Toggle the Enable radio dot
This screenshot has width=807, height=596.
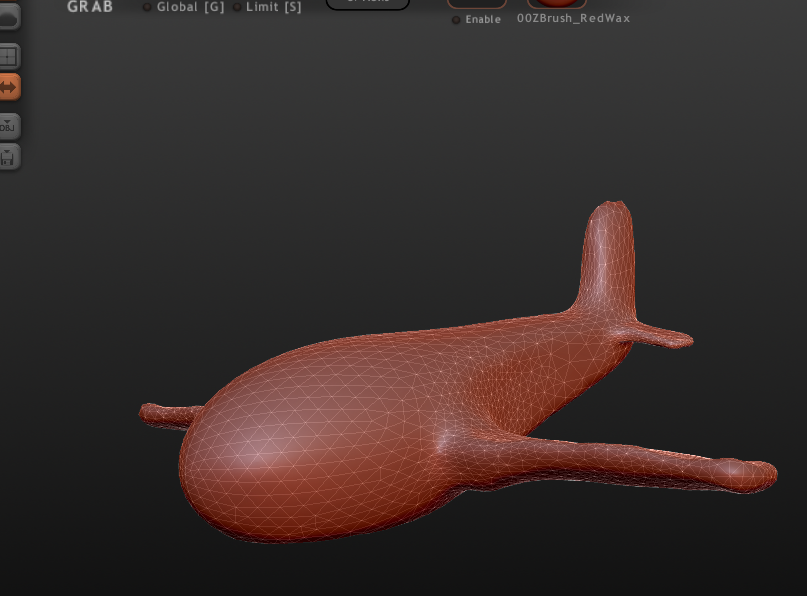click(456, 20)
